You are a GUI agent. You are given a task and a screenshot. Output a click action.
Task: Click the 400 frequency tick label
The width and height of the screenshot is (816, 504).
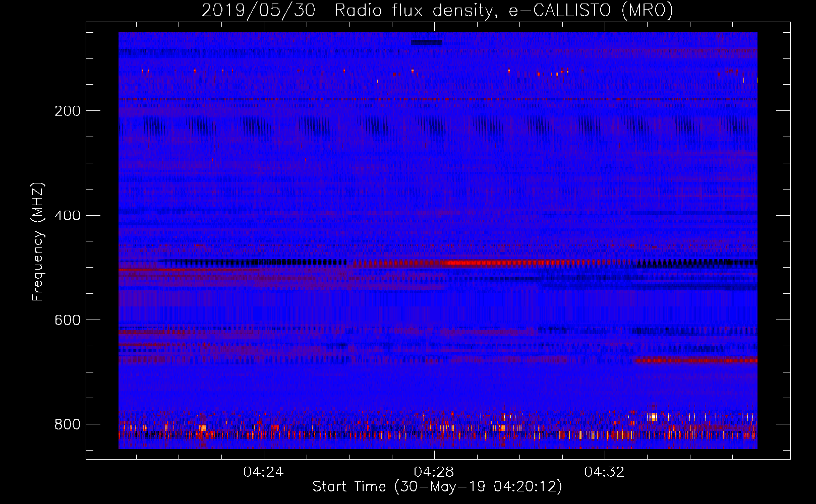(x=68, y=216)
